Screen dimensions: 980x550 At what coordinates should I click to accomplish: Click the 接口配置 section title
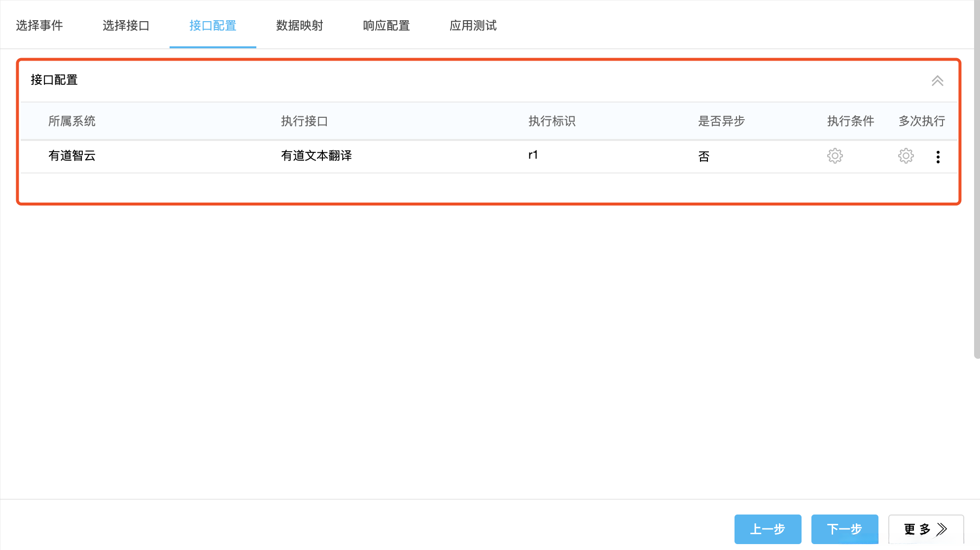53,79
